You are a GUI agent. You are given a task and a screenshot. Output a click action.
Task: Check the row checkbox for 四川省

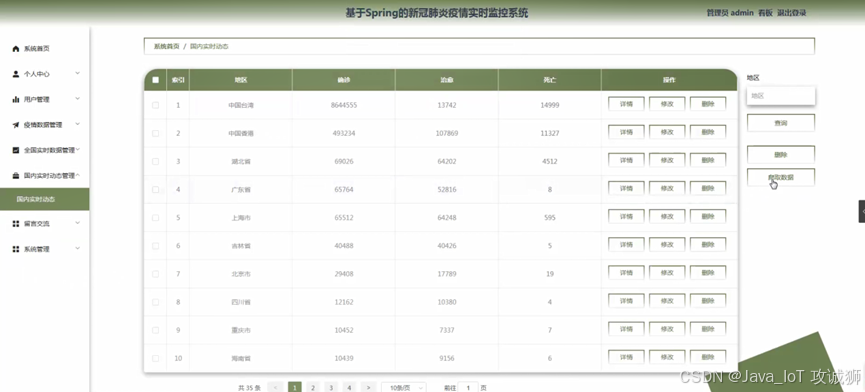point(156,302)
